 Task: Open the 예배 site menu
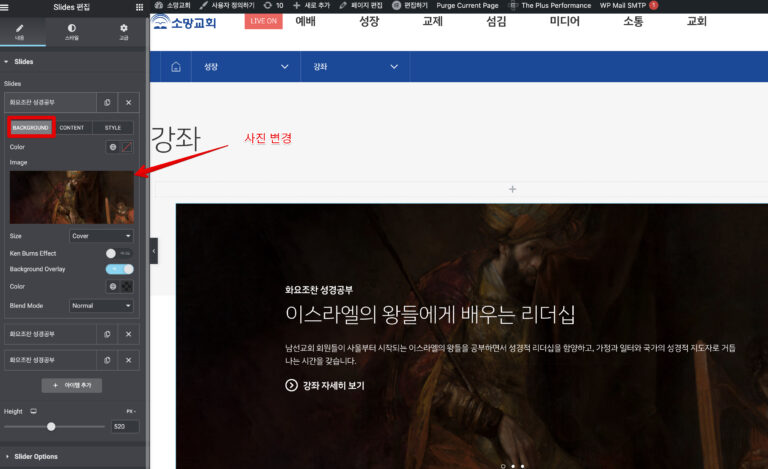[x=306, y=21]
